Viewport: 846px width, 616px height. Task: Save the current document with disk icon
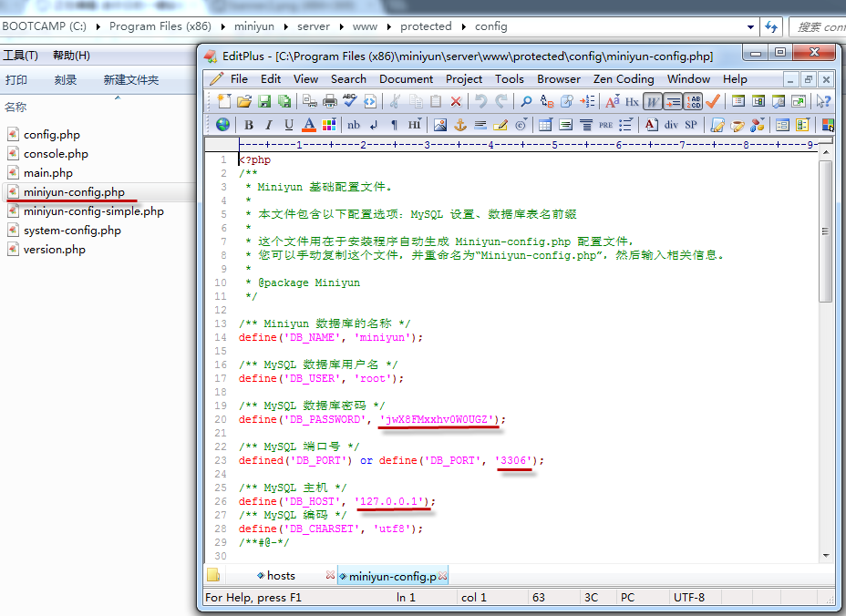(x=264, y=101)
